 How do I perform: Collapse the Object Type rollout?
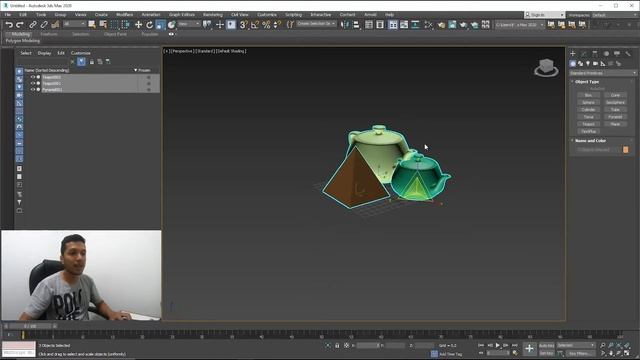[587, 82]
